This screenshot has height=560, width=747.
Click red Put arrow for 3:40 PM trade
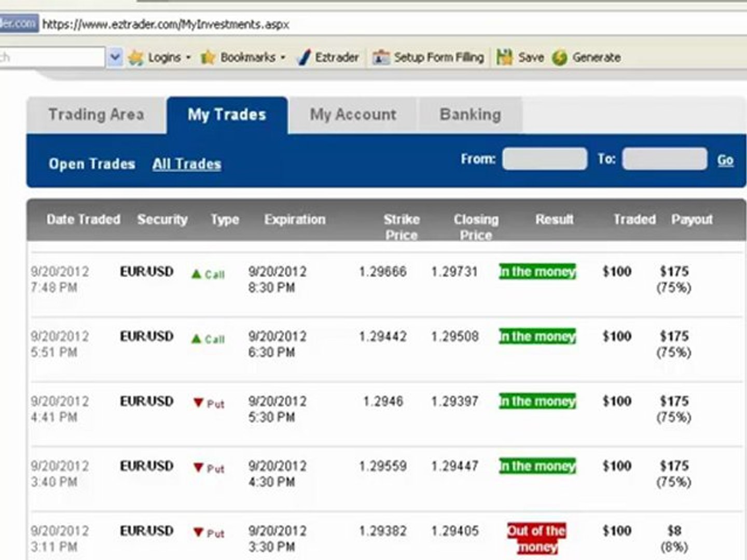click(198, 467)
